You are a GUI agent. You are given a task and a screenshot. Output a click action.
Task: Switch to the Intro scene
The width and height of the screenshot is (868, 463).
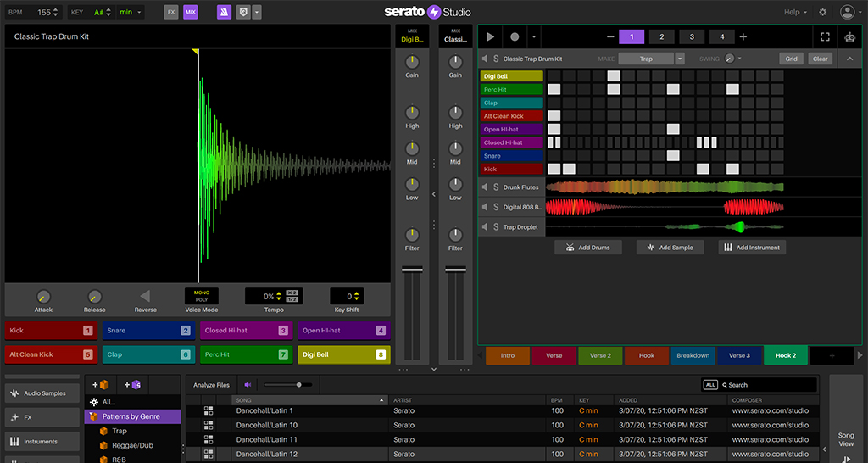coord(508,355)
